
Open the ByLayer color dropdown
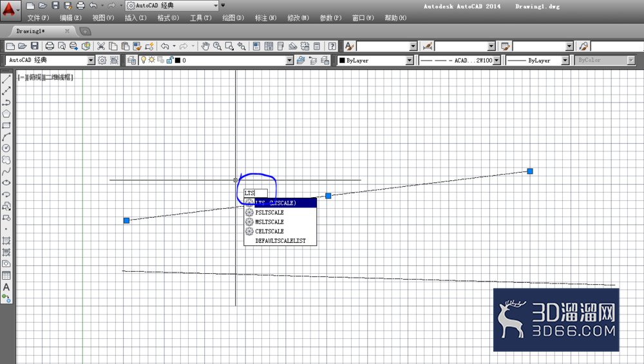point(410,61)
